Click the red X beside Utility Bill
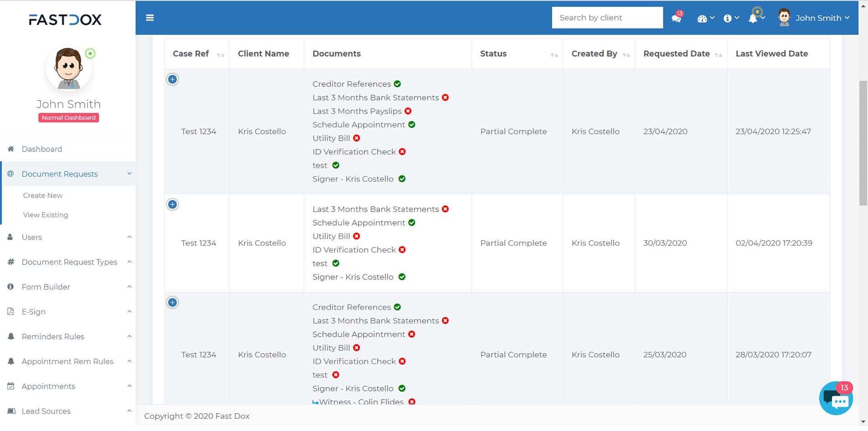This screenshot has width=868, height=431. [357, 138]
